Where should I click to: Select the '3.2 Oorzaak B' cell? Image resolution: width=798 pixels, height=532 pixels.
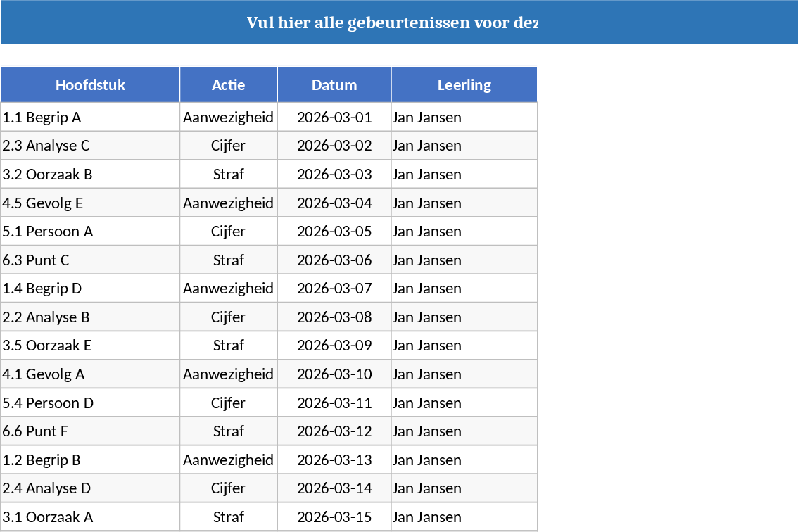point(90,175)
